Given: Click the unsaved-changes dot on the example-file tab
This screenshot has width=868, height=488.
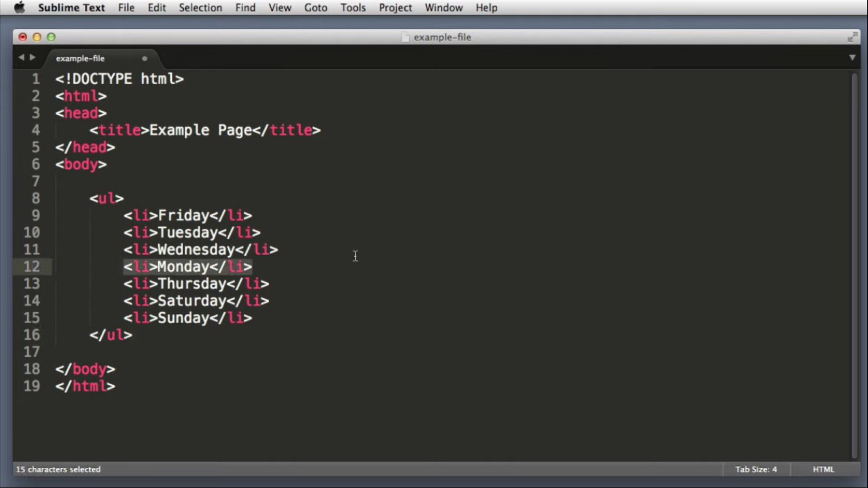Looking at the screenshot, I should (145, 58).
